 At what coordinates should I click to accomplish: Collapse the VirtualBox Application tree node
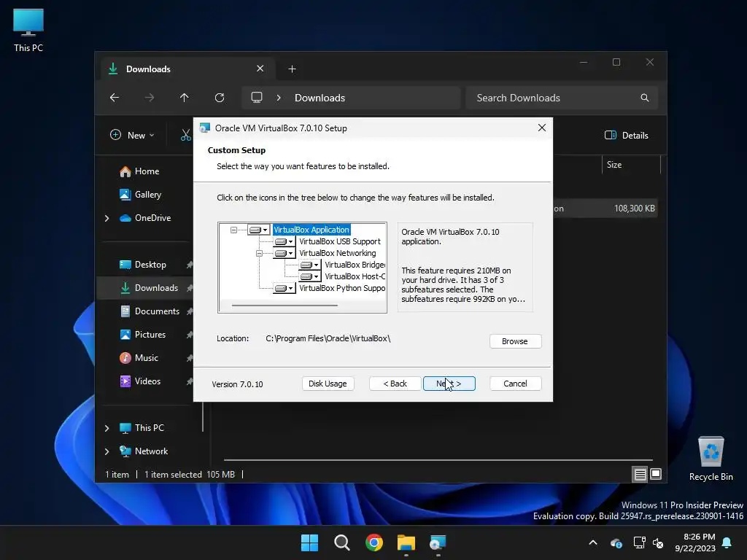click(x=233, y=230)
